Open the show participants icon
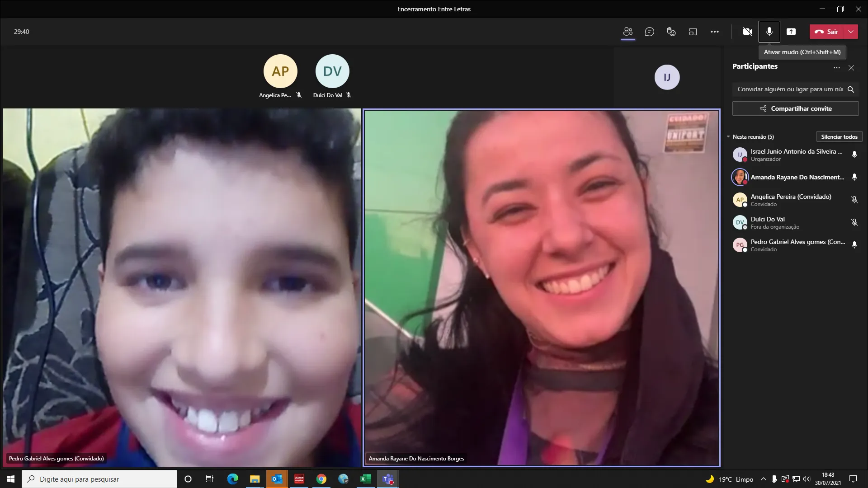 pyautogui.click(x=627, y=32)
